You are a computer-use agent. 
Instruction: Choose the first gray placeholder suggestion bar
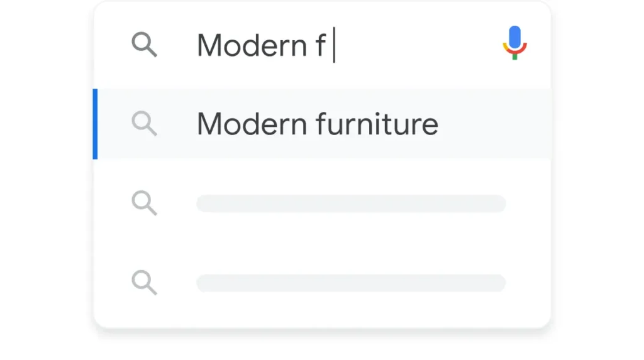pos(351,204)
